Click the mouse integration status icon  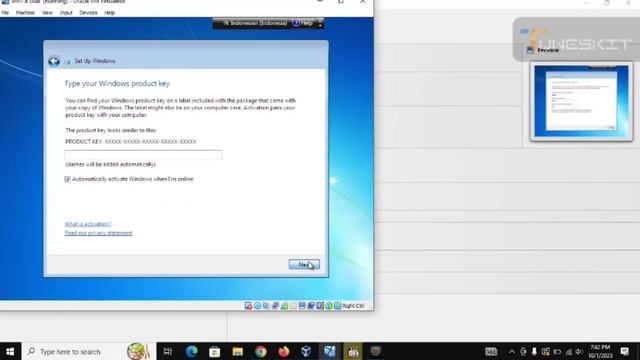[x=329, y=306]
